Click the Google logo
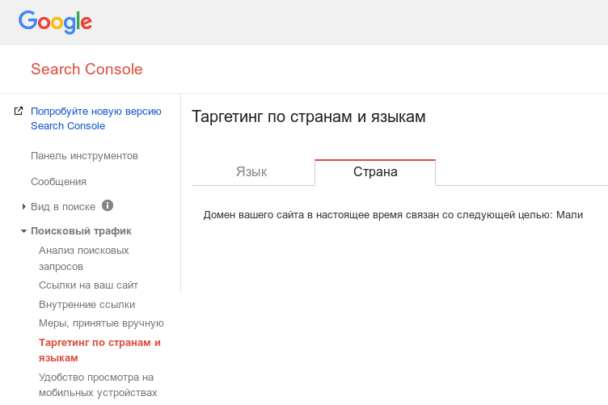608x405 pixels. coord(55,22)
